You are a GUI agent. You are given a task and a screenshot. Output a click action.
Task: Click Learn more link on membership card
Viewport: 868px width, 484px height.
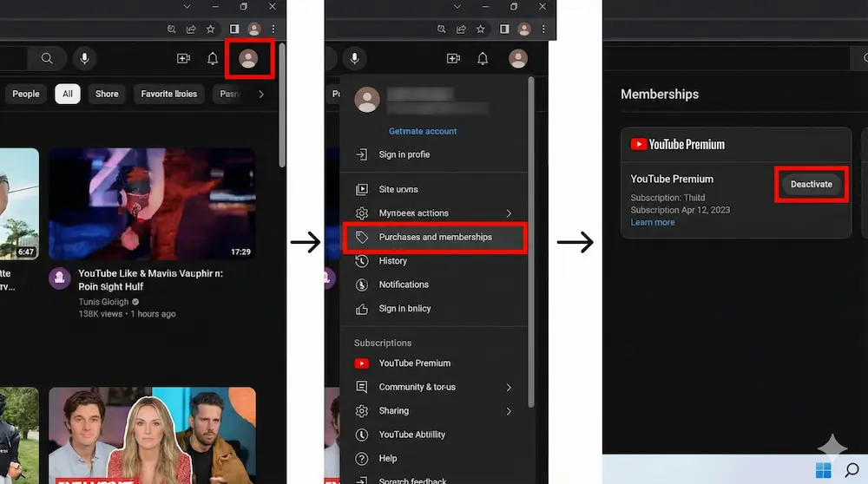[652, 222]
